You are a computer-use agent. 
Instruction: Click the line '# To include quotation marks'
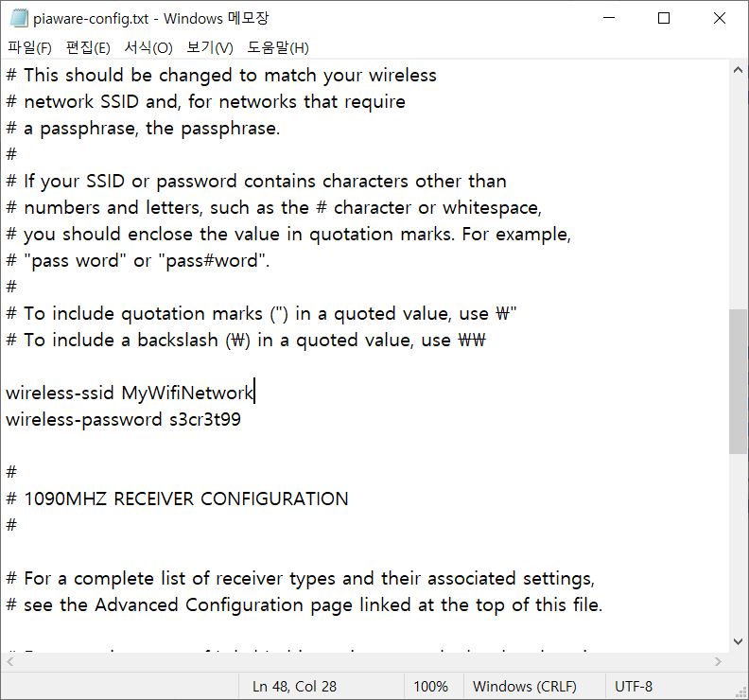261,313
